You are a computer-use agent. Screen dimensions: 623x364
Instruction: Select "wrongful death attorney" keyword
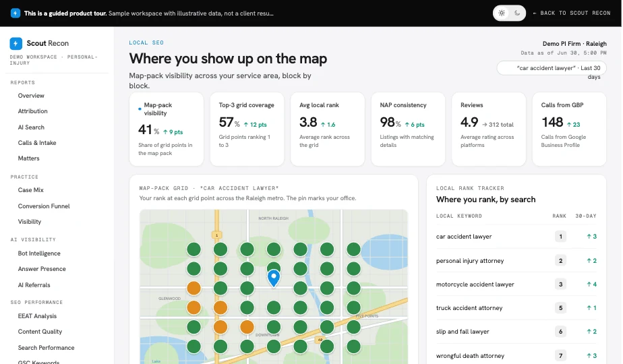[470, 356]
